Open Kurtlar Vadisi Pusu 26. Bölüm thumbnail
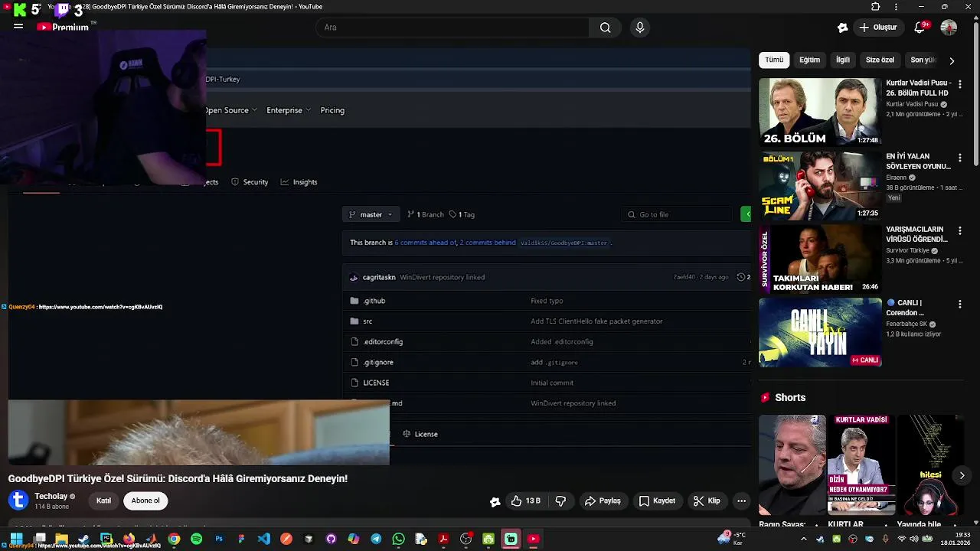Viewport: 980px width, 551px height. pos(820,112)
